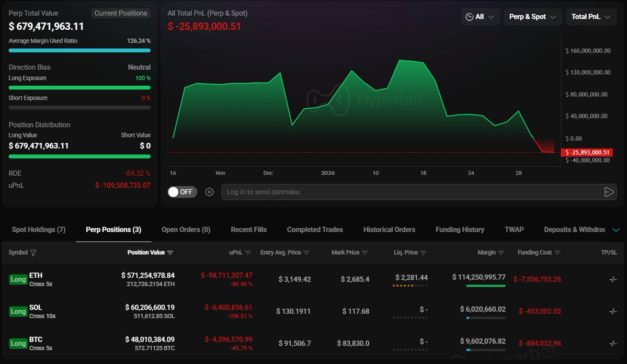Sort by Position Value column icon
The height and width of the screenshot is (364, 627).
pyautogui.click(x=170, y=253)
